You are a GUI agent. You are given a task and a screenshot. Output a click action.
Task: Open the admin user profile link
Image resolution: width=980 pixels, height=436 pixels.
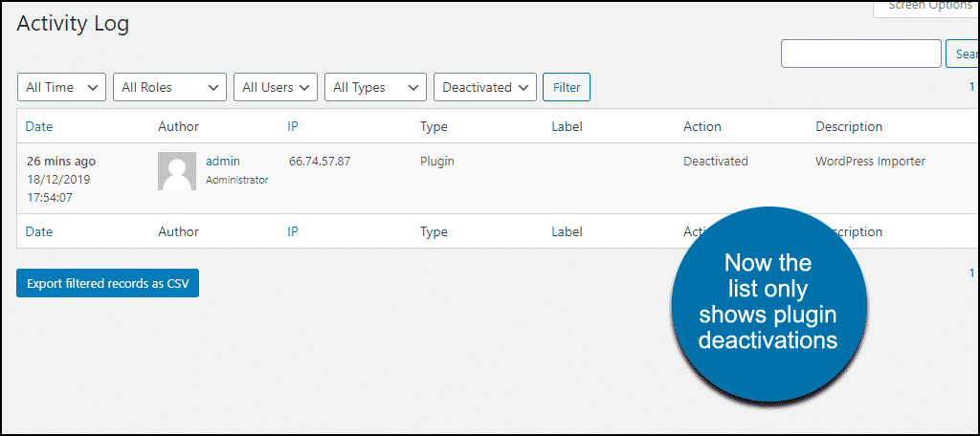(223, 162)
